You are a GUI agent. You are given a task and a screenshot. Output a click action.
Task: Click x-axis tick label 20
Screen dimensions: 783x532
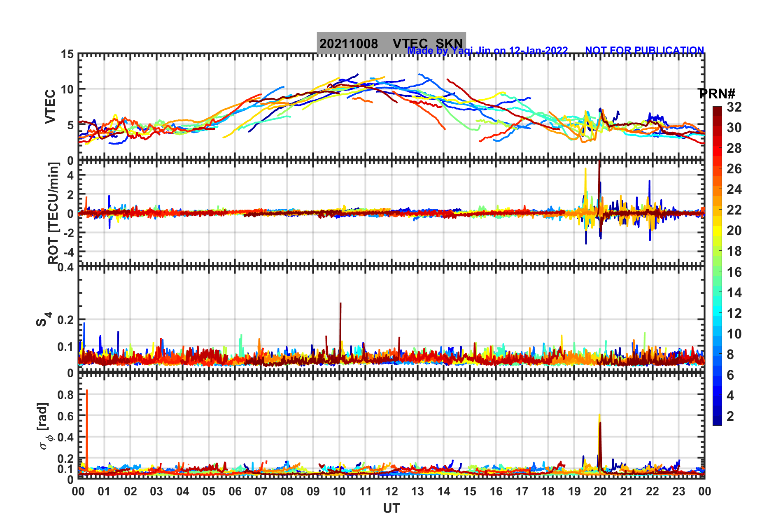[x=600, y=491]
